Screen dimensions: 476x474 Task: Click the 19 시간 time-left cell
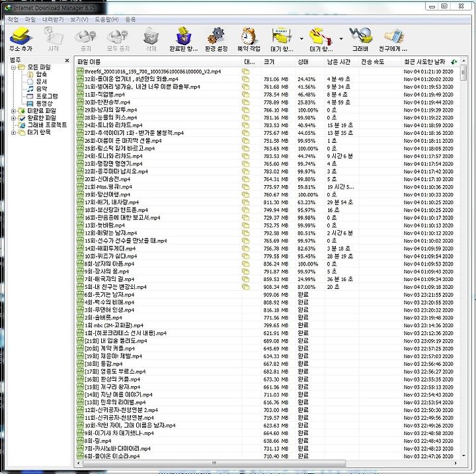[340, 186]
